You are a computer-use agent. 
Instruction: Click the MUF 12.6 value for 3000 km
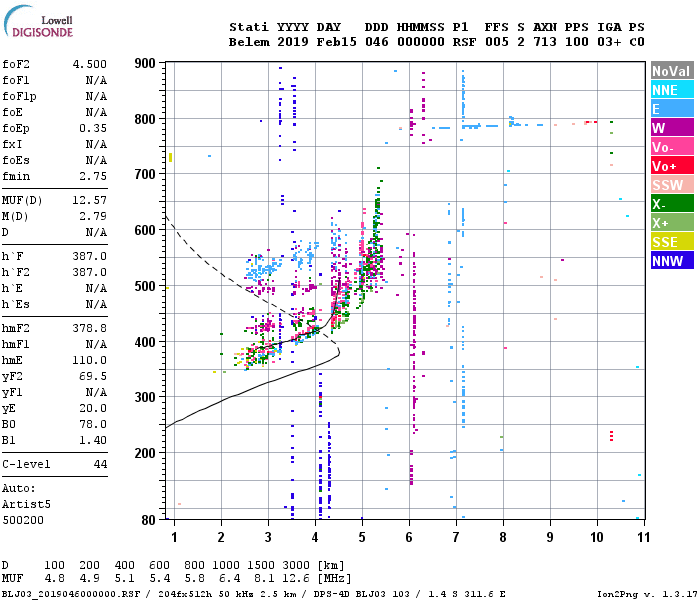coord(296,579)
